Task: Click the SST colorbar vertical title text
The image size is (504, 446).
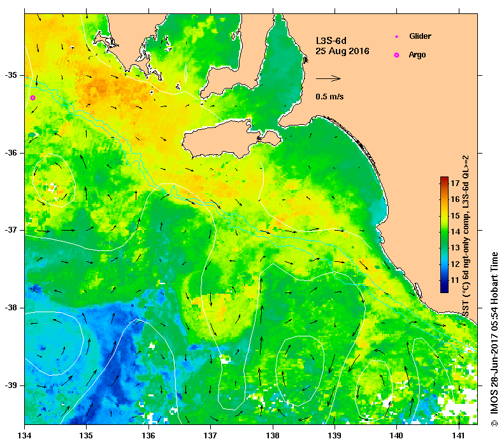Action: 466,236
